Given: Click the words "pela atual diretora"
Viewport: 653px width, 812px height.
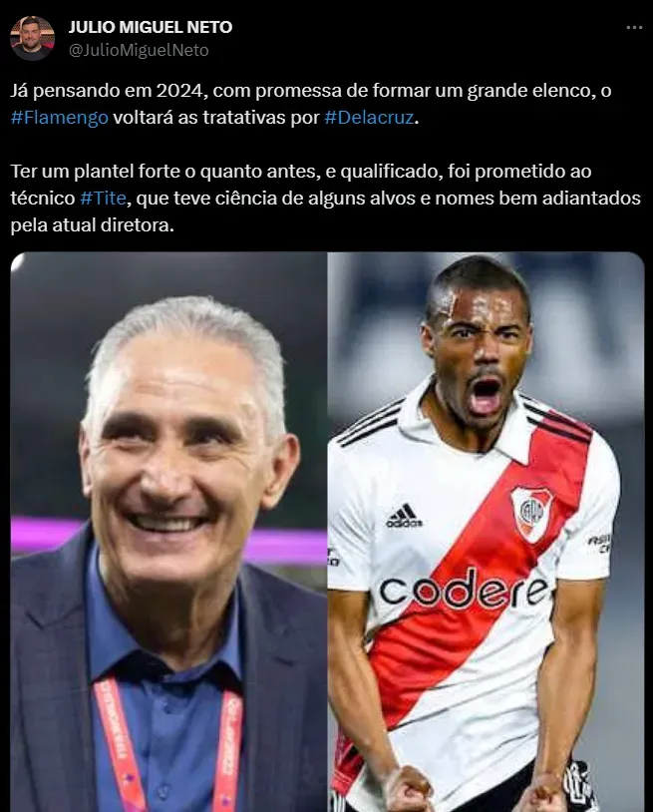Looking at the screenshot, I should click(x=92, y=225).
